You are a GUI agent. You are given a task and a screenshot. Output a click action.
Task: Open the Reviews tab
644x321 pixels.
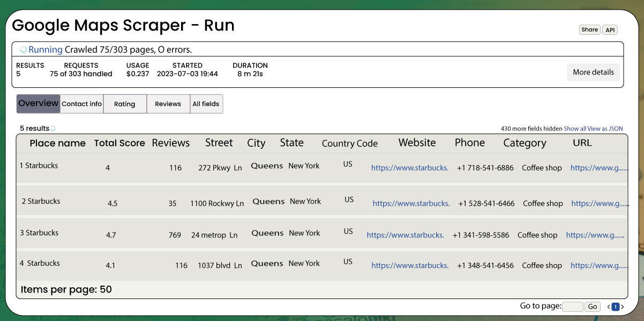tap(168, 104)
